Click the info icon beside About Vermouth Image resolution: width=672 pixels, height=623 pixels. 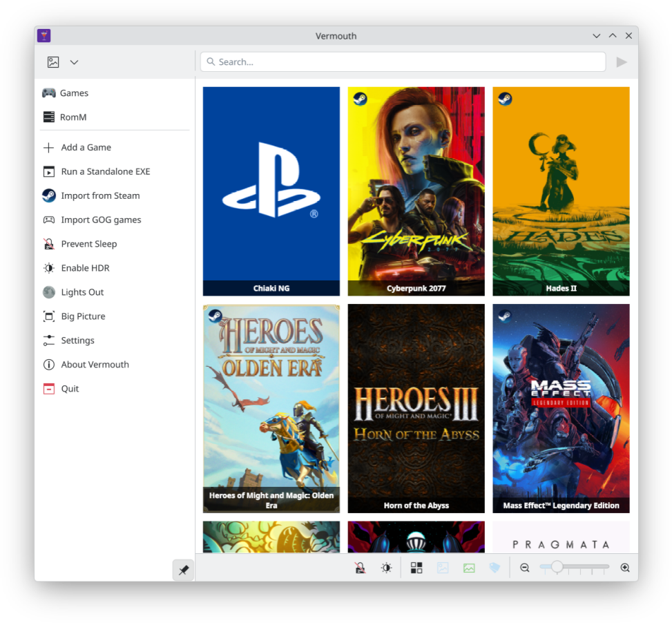[x=49, y=365]
